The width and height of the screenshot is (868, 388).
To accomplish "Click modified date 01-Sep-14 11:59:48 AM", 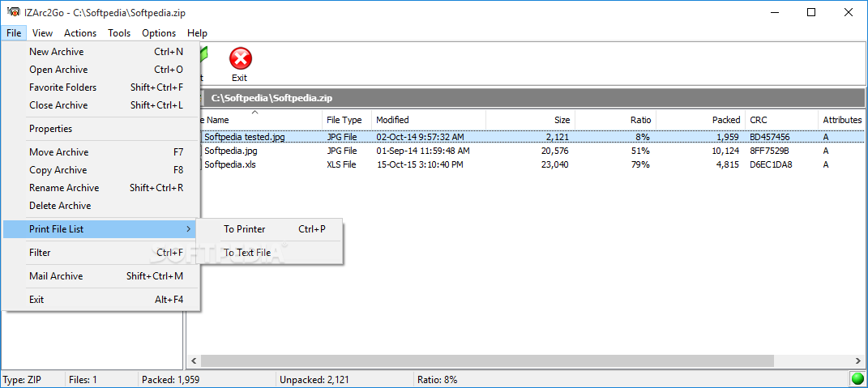I will coord(423,151).
